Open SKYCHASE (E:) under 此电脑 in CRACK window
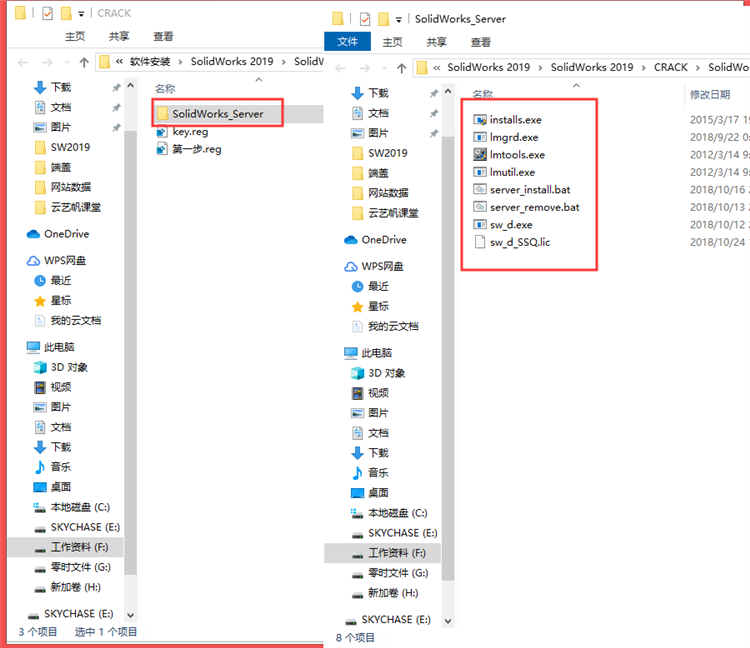This screenshot has width=750, height=648. tap(77, 527)
